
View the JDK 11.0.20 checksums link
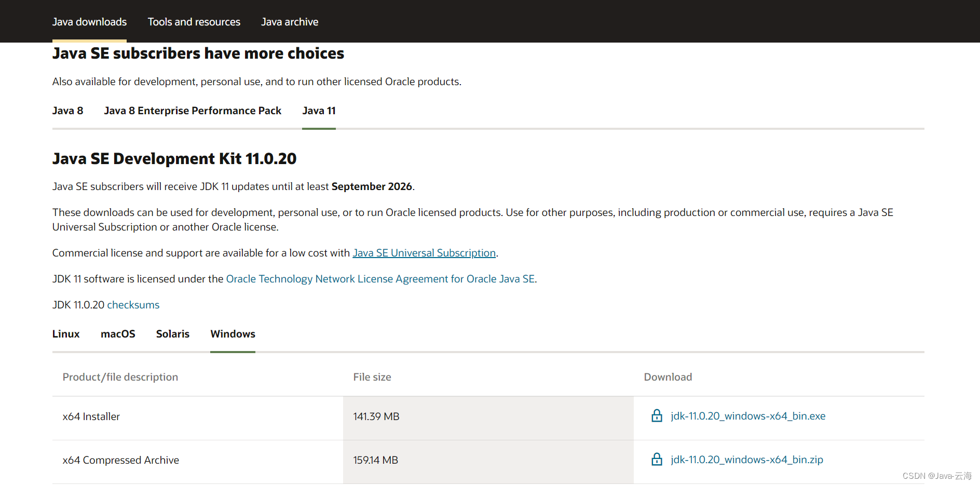[x=133, y=305]
